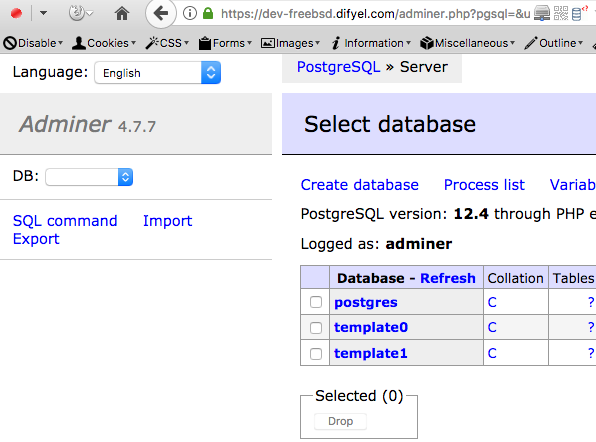Click the tables count ? for template0

(591, 327)
